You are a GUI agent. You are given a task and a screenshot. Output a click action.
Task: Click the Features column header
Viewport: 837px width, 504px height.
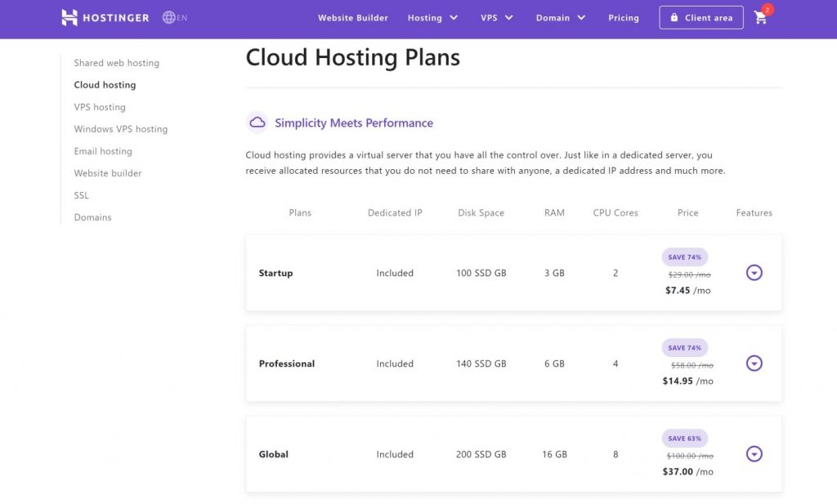pyautogui.click(x=754, y=213)
